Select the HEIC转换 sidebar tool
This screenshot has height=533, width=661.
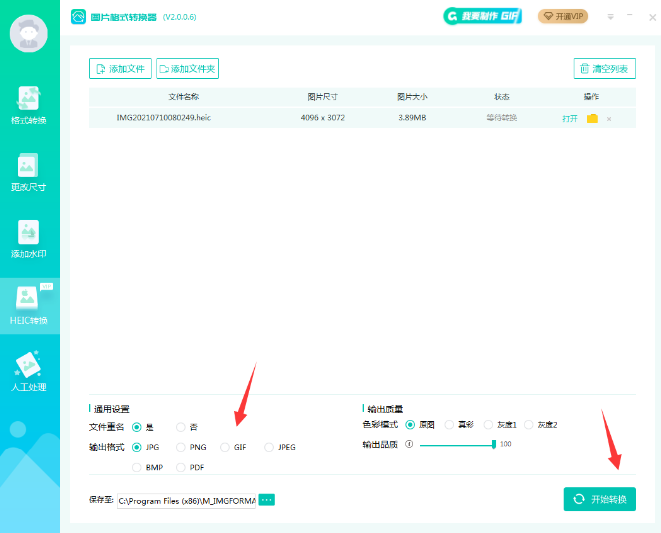pos(30,306)
